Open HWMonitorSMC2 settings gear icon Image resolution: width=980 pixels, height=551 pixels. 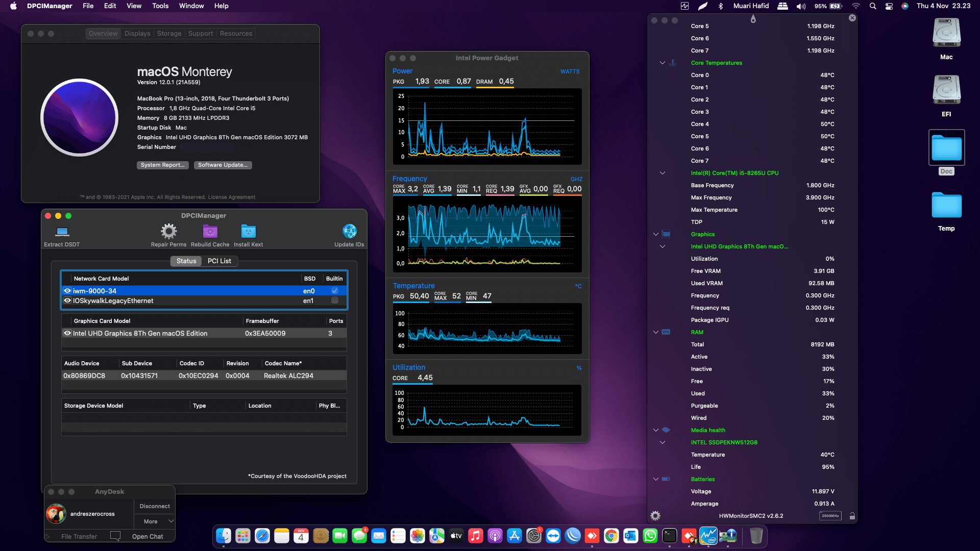point(655,516)
